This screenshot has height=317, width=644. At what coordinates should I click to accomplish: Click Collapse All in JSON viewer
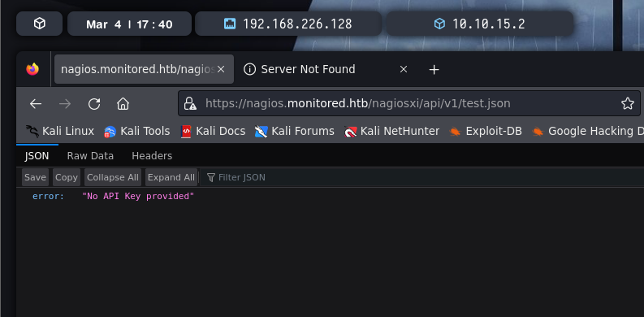pyautogui.click(x=113, y=177)
